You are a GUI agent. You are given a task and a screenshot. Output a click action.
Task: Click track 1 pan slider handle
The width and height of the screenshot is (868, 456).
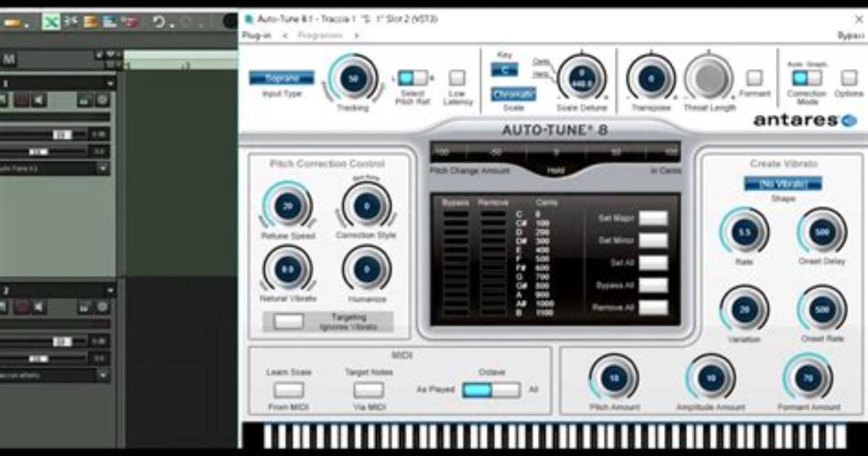[x=38, y=151]
